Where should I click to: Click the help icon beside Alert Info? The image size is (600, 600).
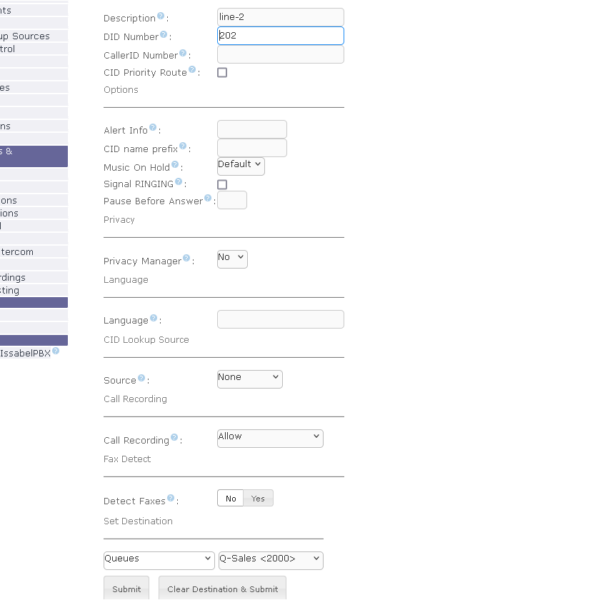[x=153, y=128]
